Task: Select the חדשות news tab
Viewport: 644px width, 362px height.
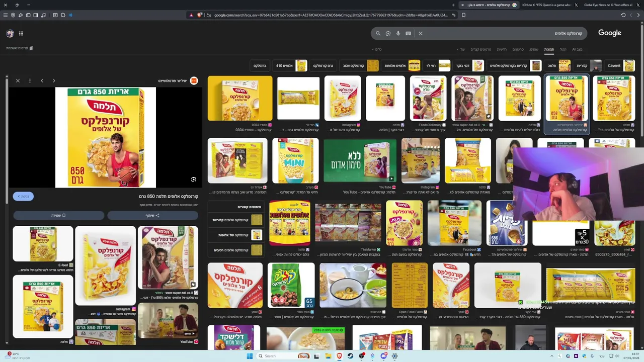Action: [502, 49]
